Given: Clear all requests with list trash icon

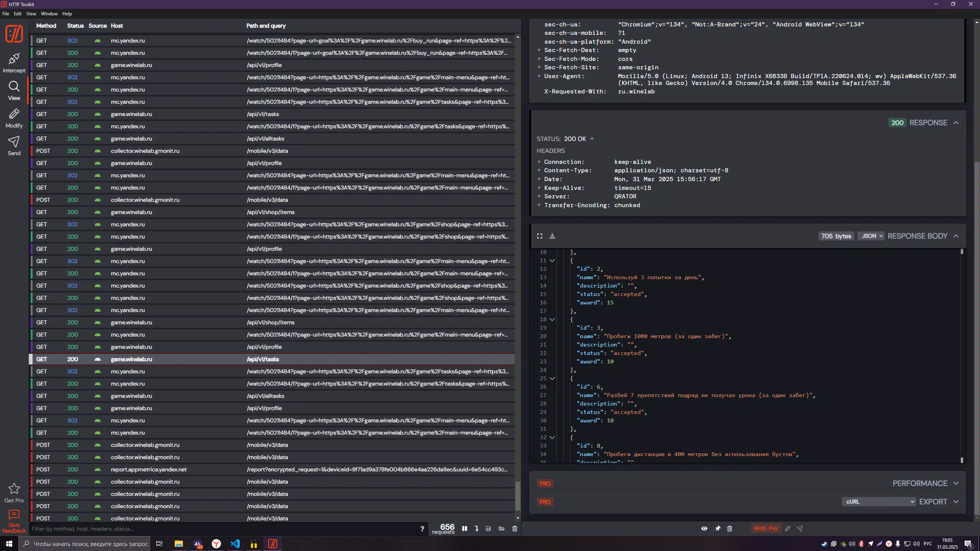Looking at the screenshot, I should 515,528.
